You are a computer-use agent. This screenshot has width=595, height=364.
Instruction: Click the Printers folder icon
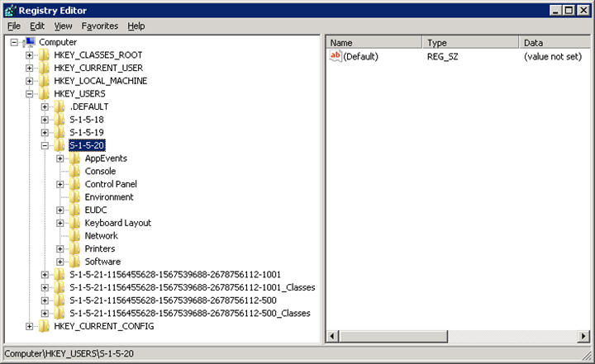(74, 248)
